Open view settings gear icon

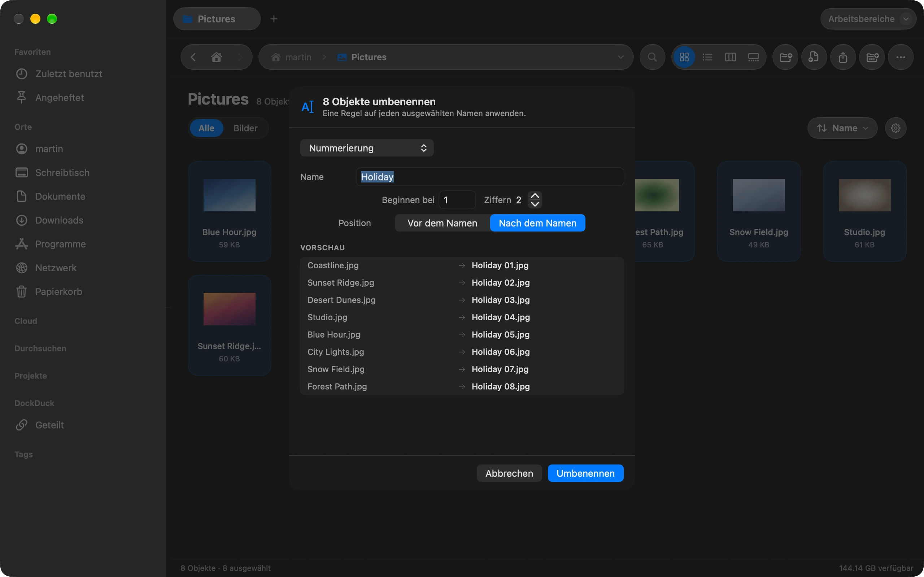tap(896, 128)
